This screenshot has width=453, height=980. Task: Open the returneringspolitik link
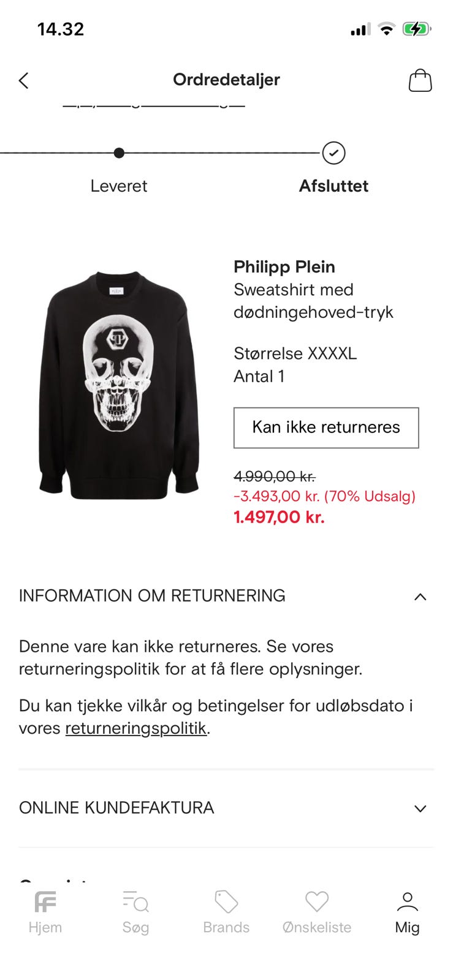coord(135,728)
